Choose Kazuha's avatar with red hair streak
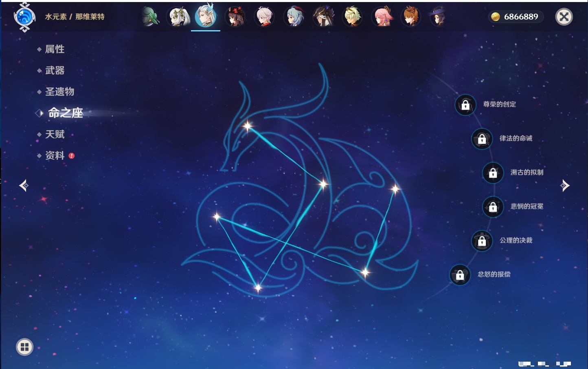This screenshot has height=369, width=588. 265,17
